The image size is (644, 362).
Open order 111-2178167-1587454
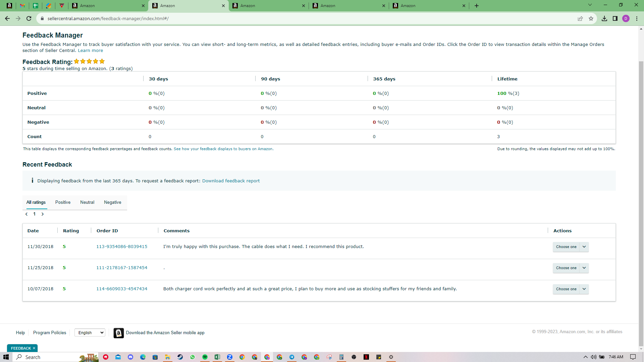pyautogui.click(x=122, y=268)
